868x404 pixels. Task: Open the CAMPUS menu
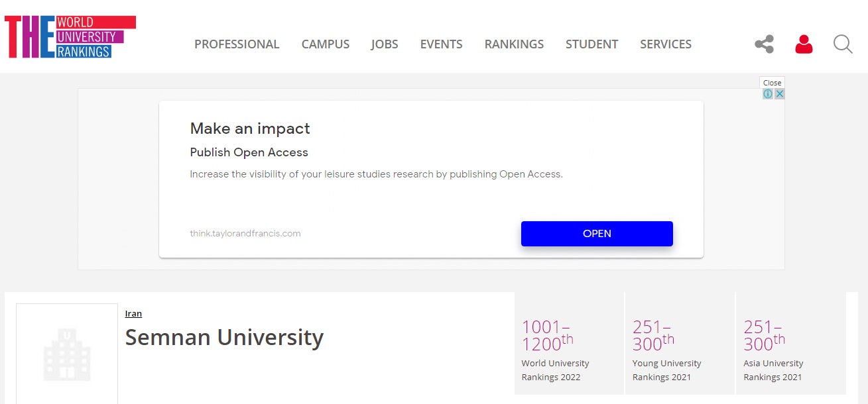326,44
